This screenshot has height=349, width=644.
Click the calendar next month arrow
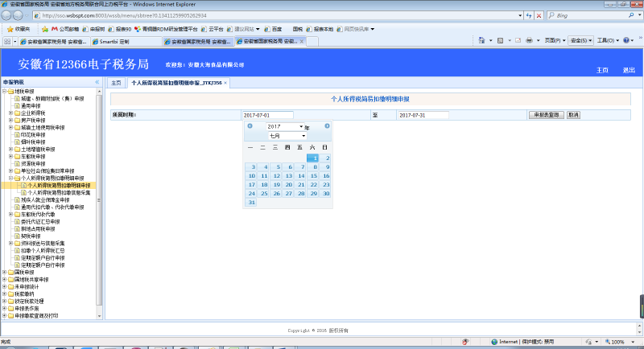[327, 126]
